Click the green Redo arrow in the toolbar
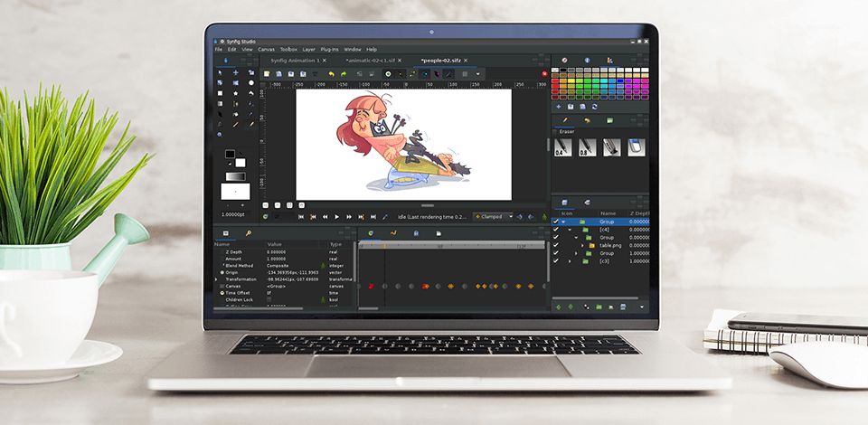Screen dimensions: 868x425 tap(344, 73)
